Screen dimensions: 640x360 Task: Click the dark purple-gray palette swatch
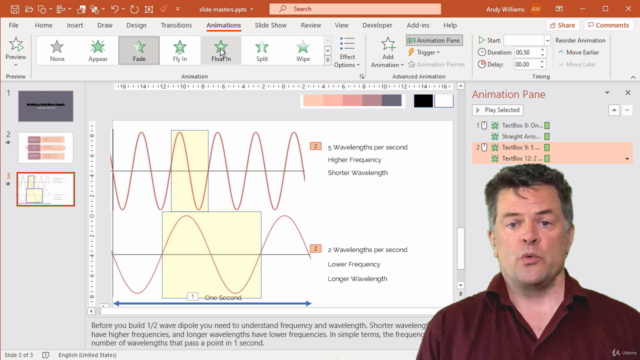[x=391, y=100]
